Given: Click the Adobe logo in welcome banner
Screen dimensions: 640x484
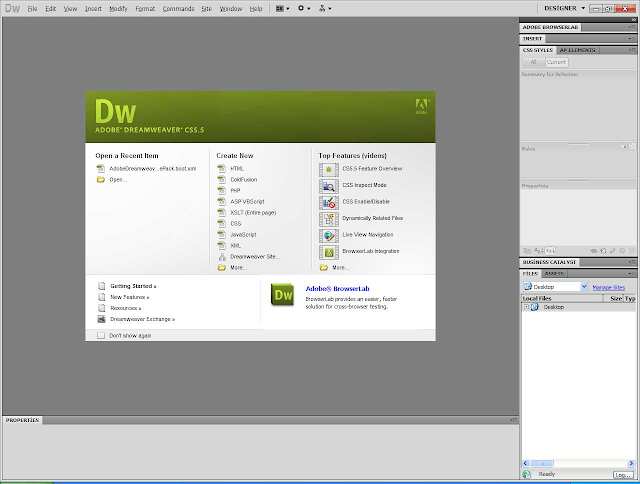Looking at the screenshot, I should coord(421,107).
